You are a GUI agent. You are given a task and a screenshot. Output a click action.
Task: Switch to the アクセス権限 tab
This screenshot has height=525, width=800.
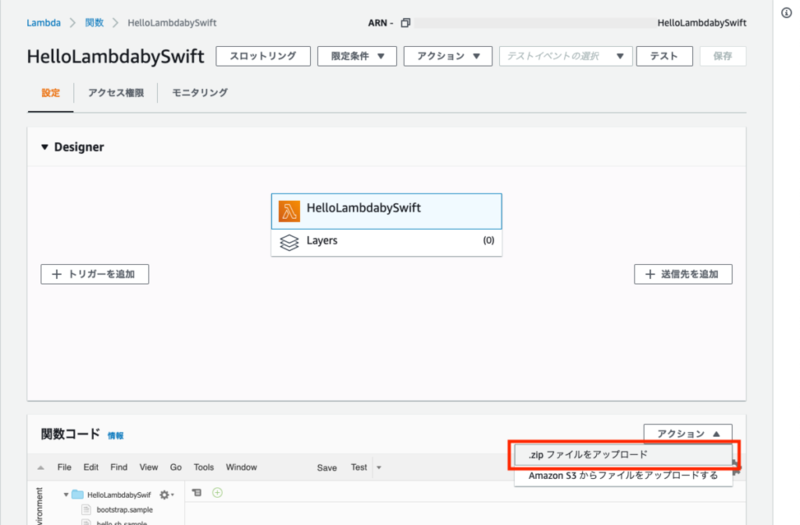116,93
